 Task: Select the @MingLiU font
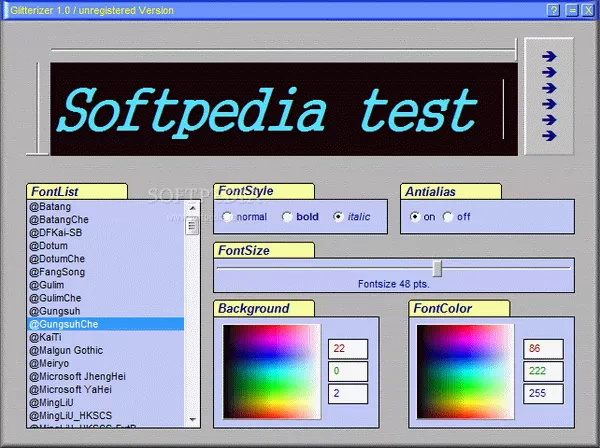(x=106, y=402)
